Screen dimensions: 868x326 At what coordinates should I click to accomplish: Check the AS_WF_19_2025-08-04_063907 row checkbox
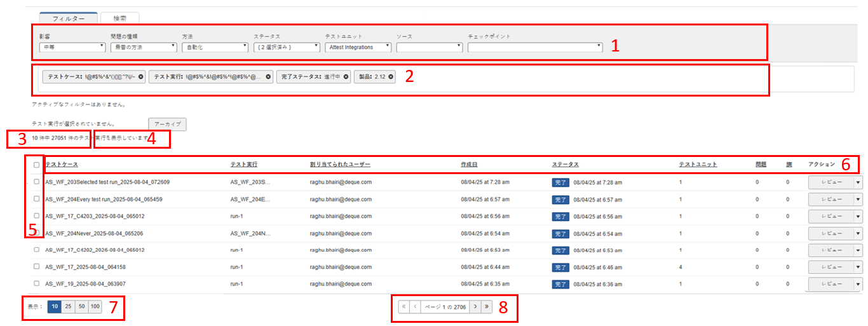[37, 283]
